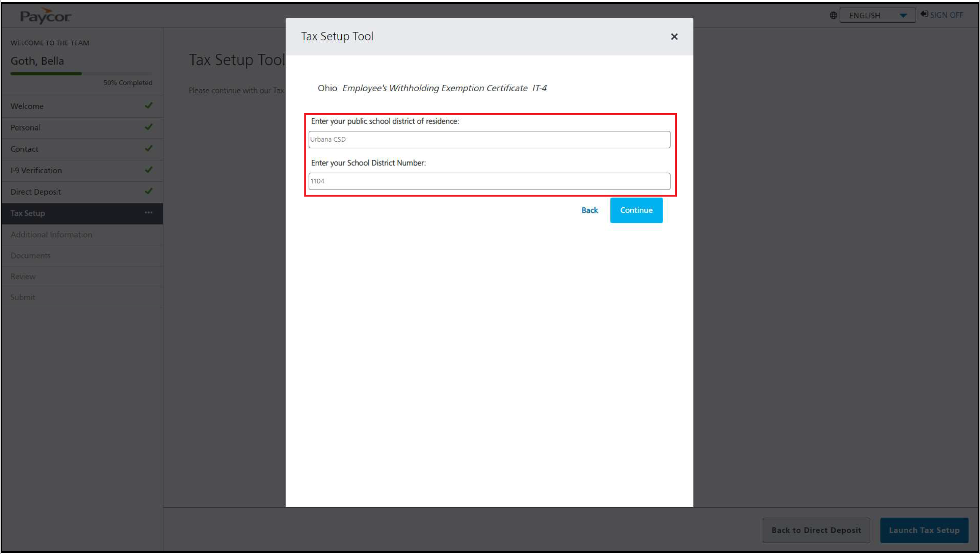The height and width of the screenshot is (554, 980).
Task: Click Launch Tax Setup button
Action: (924, 530)
